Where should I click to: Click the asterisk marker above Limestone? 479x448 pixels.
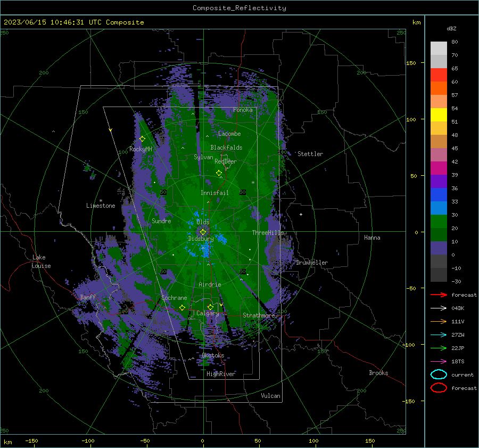click(x=101, y=201)
